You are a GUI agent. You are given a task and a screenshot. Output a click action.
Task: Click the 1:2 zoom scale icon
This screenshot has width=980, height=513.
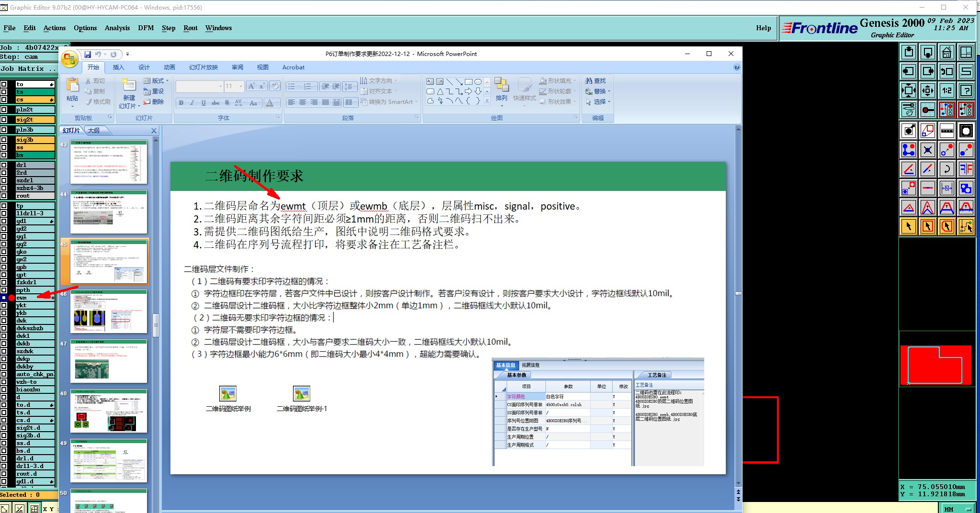pyautogui.click(x=946, y=90)
